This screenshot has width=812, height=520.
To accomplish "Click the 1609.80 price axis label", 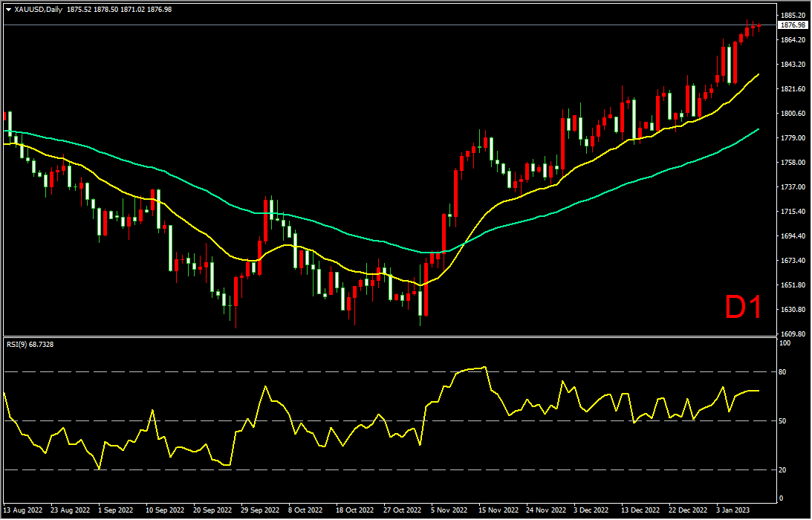I will [793, 334].
